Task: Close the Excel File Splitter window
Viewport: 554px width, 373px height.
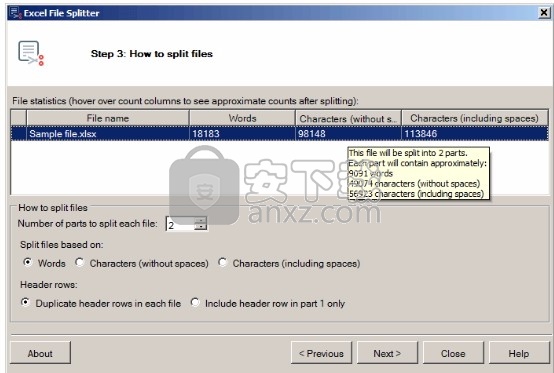Action: 544,13
